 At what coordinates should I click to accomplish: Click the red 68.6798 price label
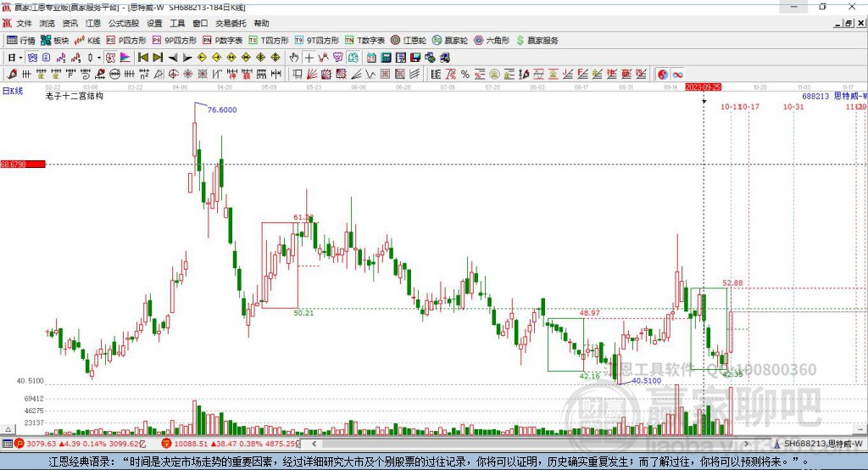point(23,164)
